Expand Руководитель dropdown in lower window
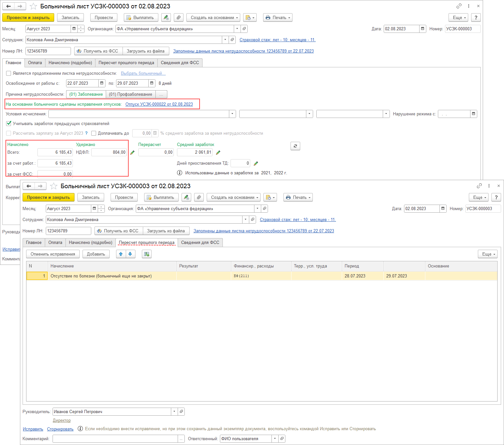504x445 pixels. 174,411
